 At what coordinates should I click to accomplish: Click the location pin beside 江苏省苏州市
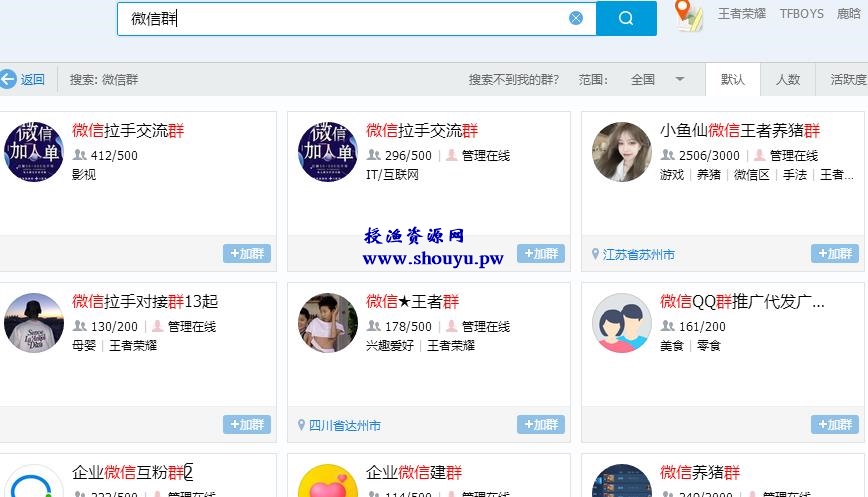point(595,254)
